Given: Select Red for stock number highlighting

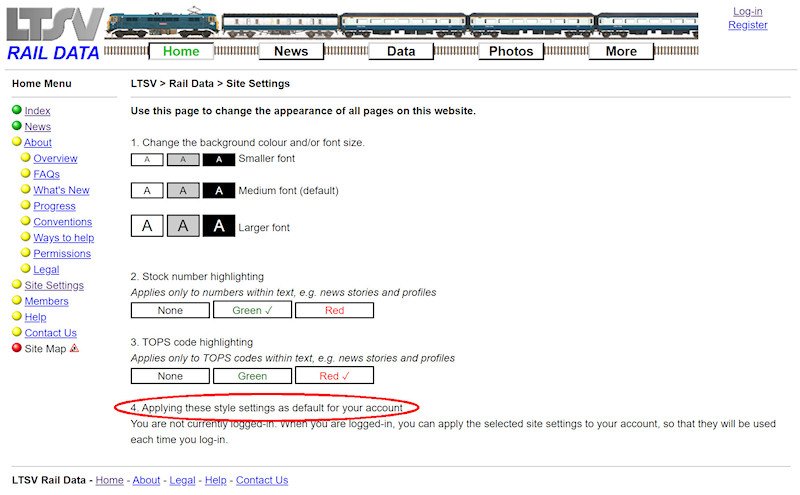Looking at the screenshot, I should tap(334, 311).
